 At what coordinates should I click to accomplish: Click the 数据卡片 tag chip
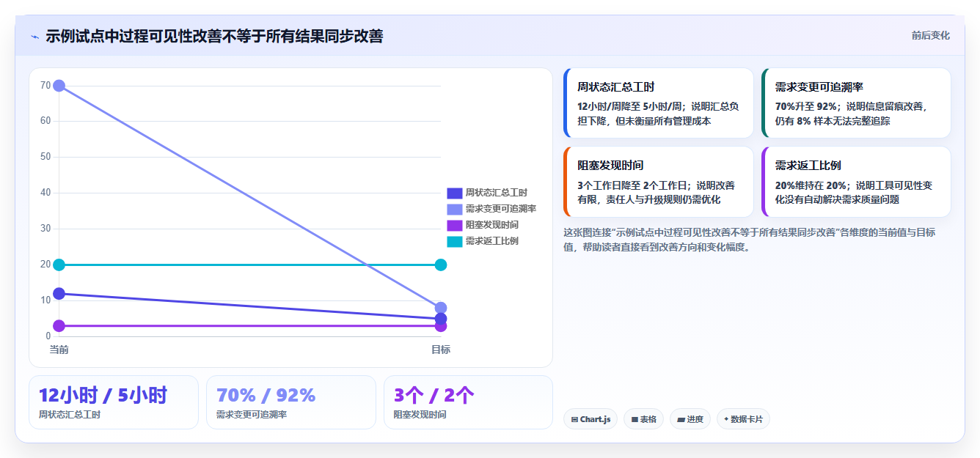click(x=743, y=419)
